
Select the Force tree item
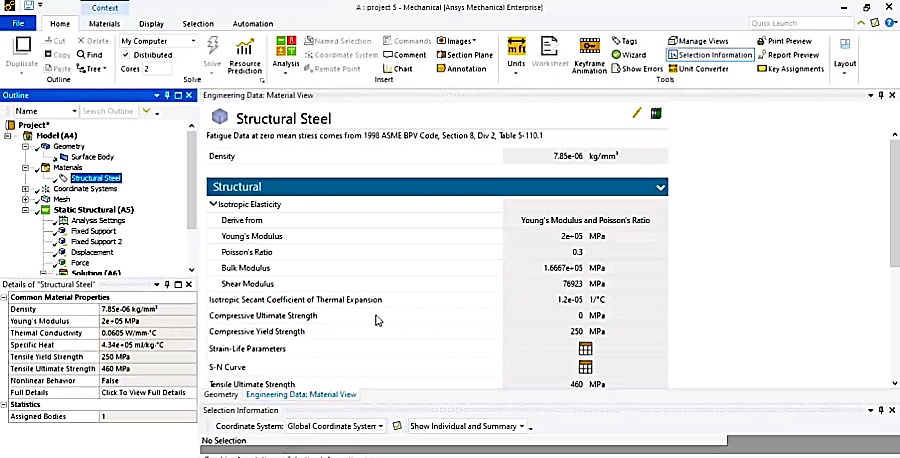pyautogui.click(x=80, y=263)
